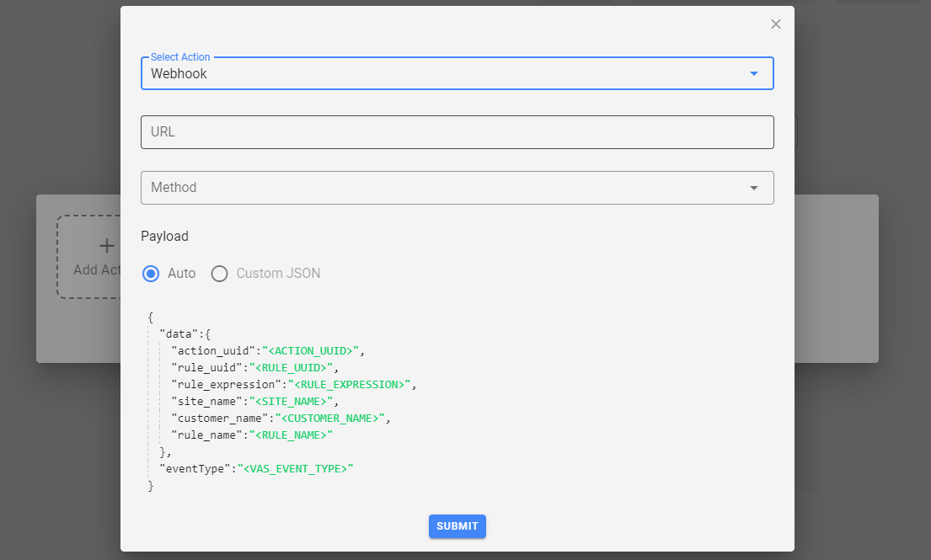Click the <VAS_EVENT_TYPE> placeholder value

(296, 469)
